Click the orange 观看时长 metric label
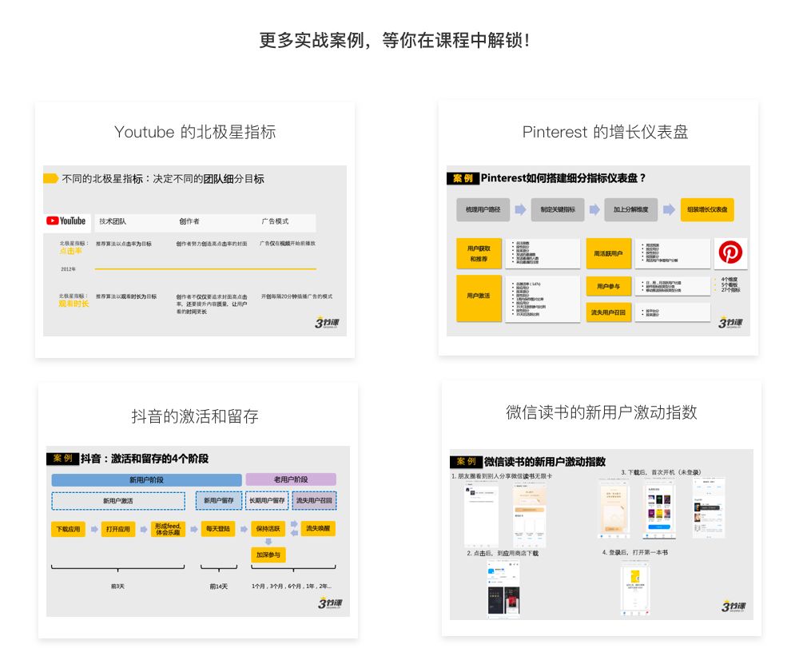Viewport: 799px width, 672px height. pos(74,304)
